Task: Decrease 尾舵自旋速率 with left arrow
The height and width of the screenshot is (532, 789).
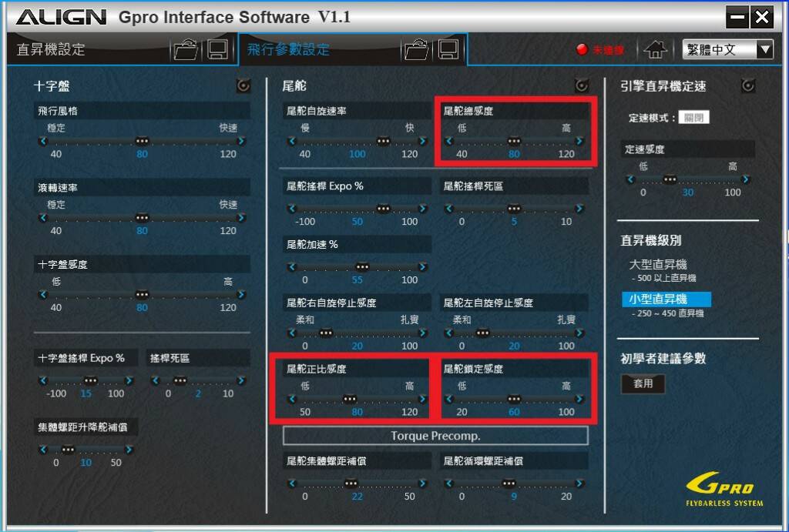Action: pyautogui.click(x=292, y=142)
